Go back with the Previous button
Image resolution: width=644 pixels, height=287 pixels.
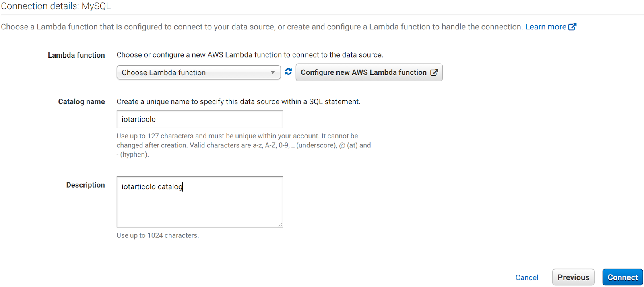[573, 277]
